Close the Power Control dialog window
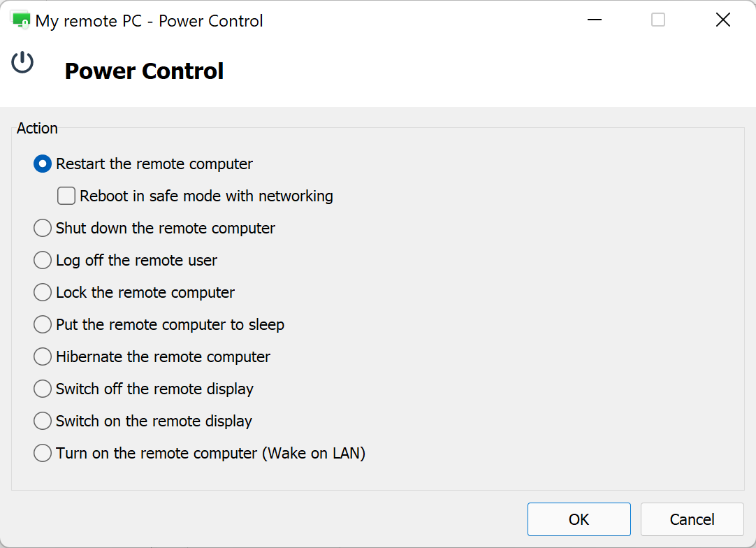This screenshot has height=548, width=756. coord(723,20)
